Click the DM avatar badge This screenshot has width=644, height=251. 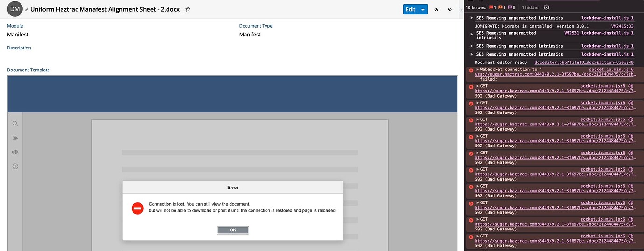pyautogui.click(x=15, y=9)
